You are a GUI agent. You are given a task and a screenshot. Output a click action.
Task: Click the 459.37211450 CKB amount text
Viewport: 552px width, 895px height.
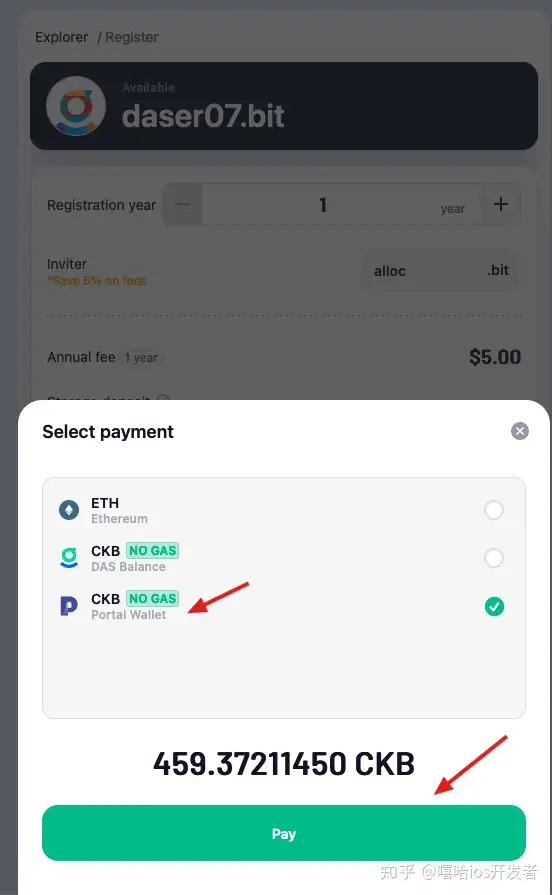pyautogui.click(x=284, y=763)
